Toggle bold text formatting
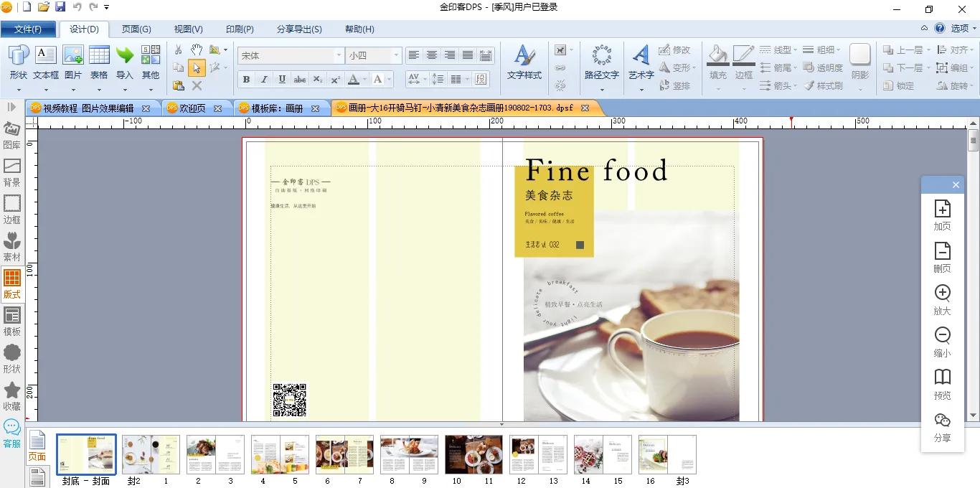980x488 pixels. (x=246, y=80)
